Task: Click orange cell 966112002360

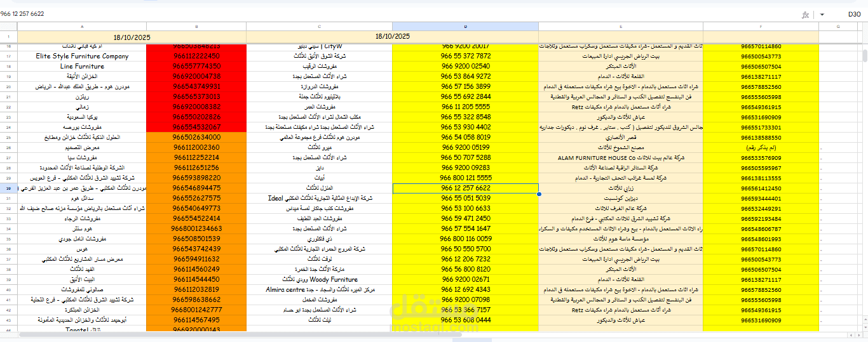Action: coord(196,147)
